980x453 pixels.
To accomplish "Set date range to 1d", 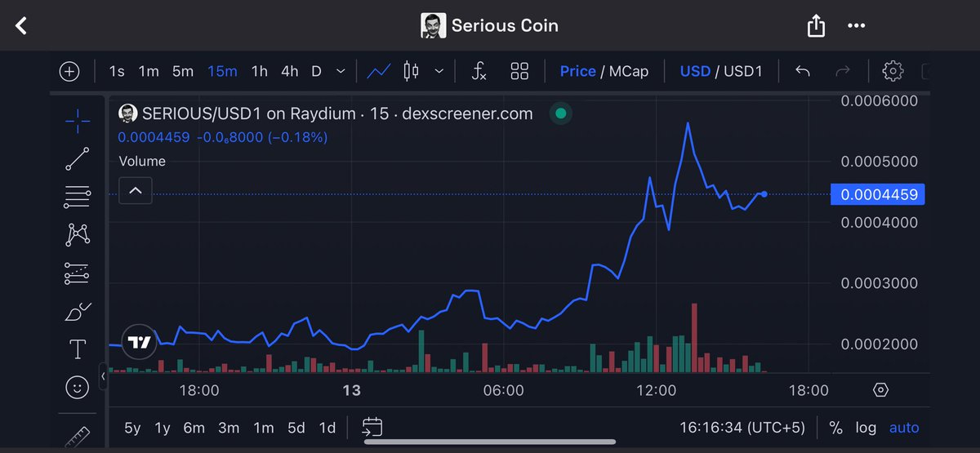I will tap(327, 428).
